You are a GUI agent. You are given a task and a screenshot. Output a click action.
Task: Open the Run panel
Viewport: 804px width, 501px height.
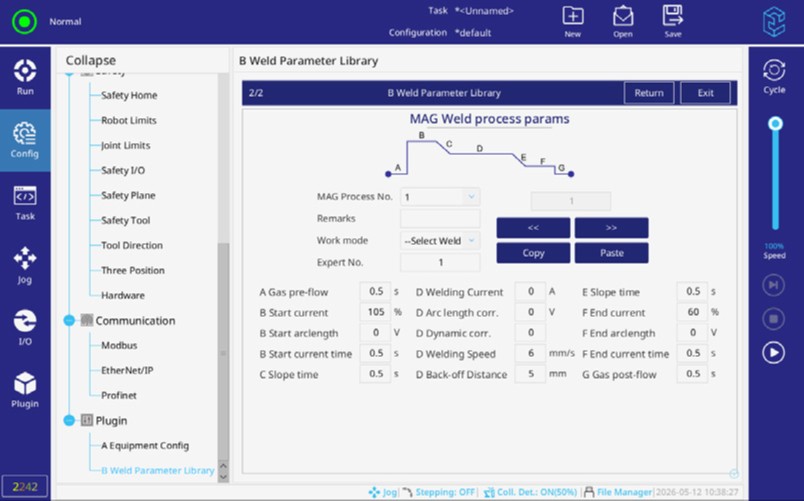point(25,77)
